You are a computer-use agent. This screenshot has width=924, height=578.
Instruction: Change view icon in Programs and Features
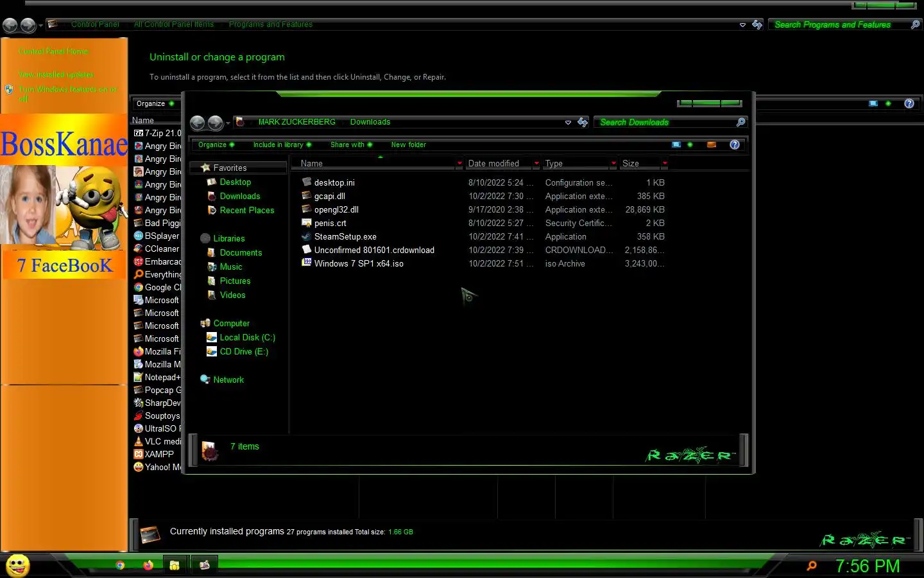pyautogui.click(x=873, y=103)
